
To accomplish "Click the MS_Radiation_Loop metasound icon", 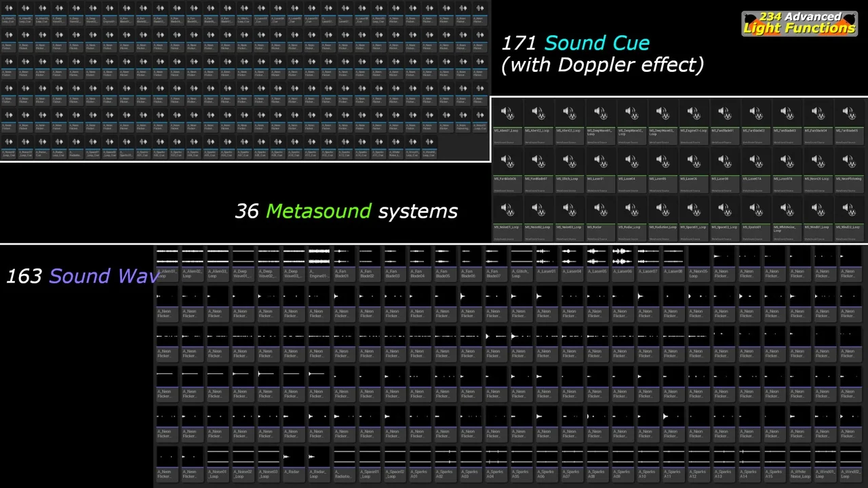I will (x=662, y=210).
